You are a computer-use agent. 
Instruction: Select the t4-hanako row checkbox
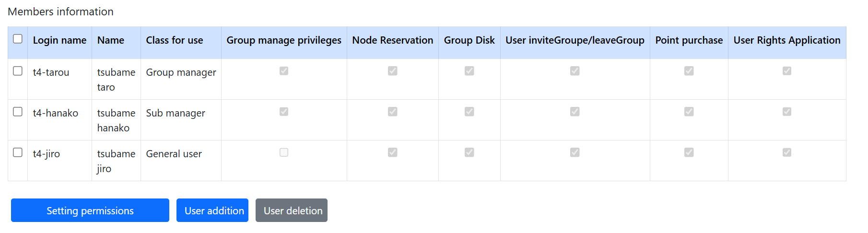[x=18, y=112]
